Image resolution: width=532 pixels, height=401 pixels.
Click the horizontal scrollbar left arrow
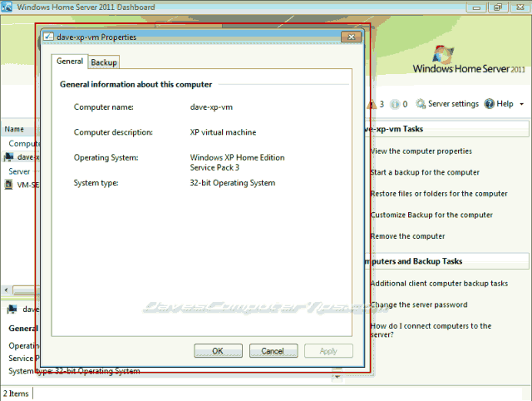(7, 290)
